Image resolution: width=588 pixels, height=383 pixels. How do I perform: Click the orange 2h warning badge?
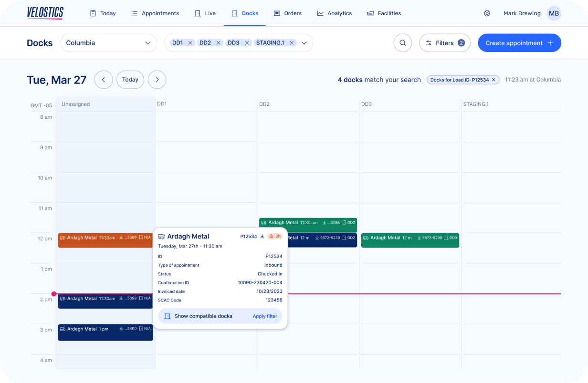[275, 236]
